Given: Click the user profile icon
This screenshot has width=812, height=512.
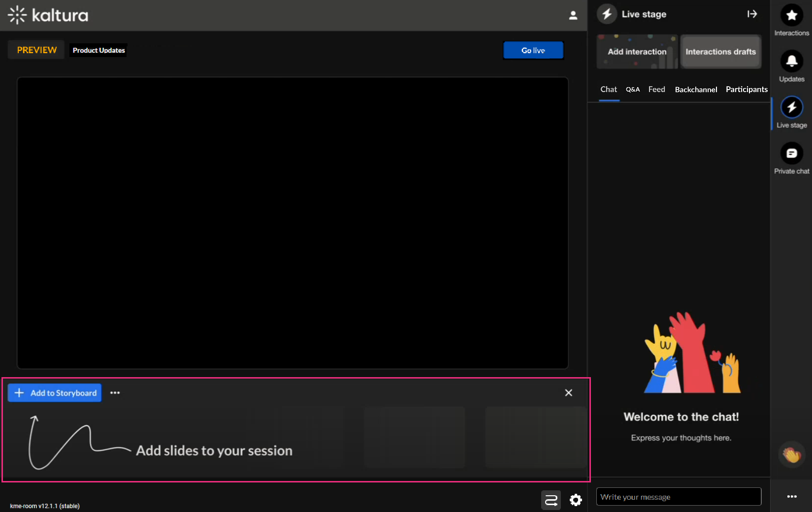Looking at the screenshot, I should click(573, 15).
